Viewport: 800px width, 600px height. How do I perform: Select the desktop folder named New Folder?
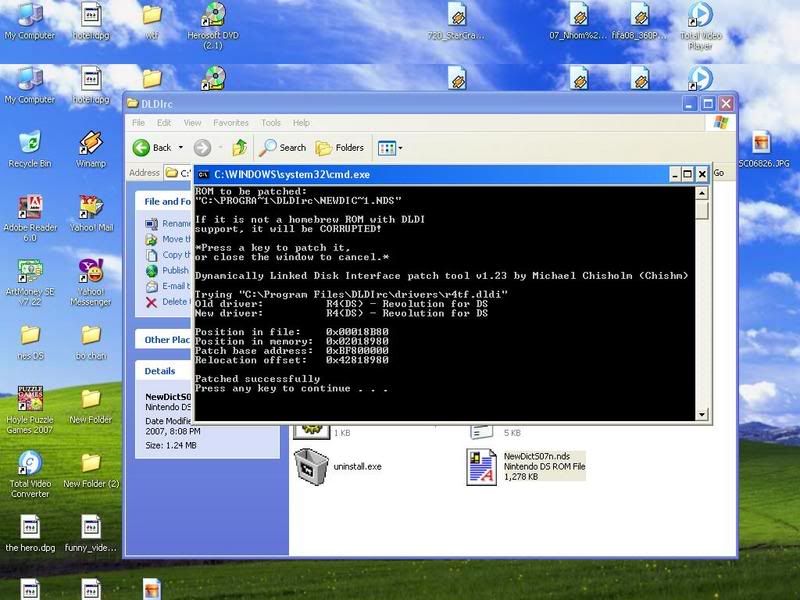point(91,406)
